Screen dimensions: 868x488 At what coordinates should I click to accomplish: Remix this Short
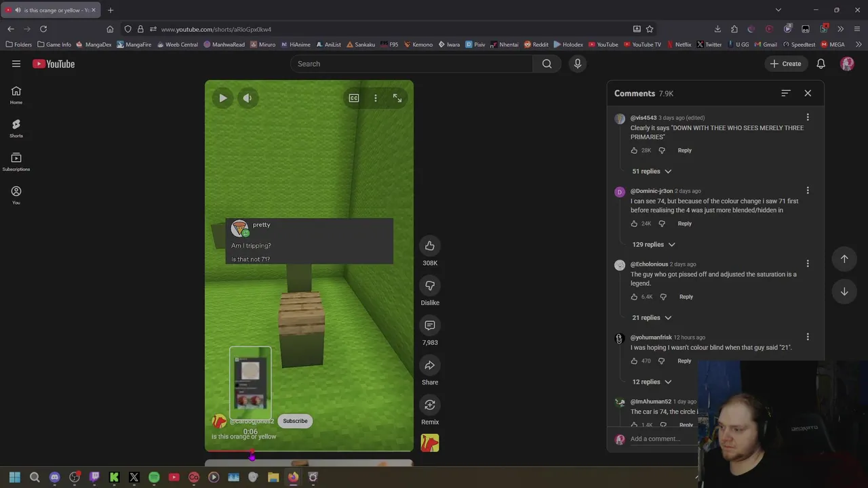pyautogui.click(x=430, y=405)
